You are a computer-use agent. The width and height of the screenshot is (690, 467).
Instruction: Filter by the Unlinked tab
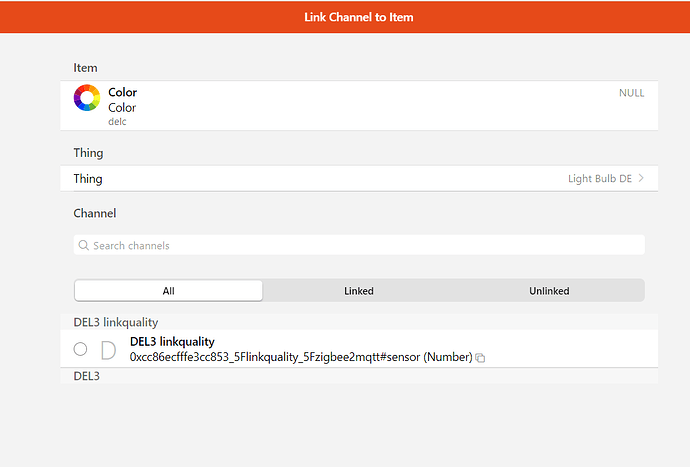click(x=549, y=291)
